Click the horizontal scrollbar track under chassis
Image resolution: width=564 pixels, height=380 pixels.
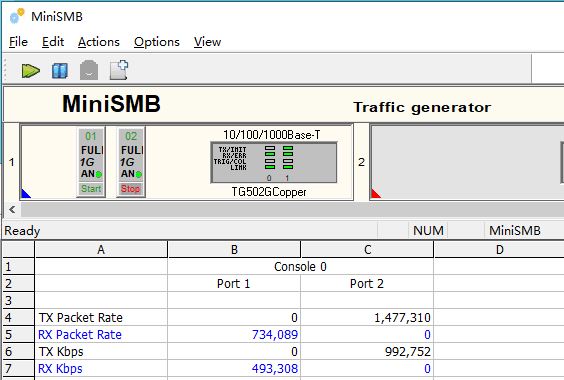coord(292,209)
